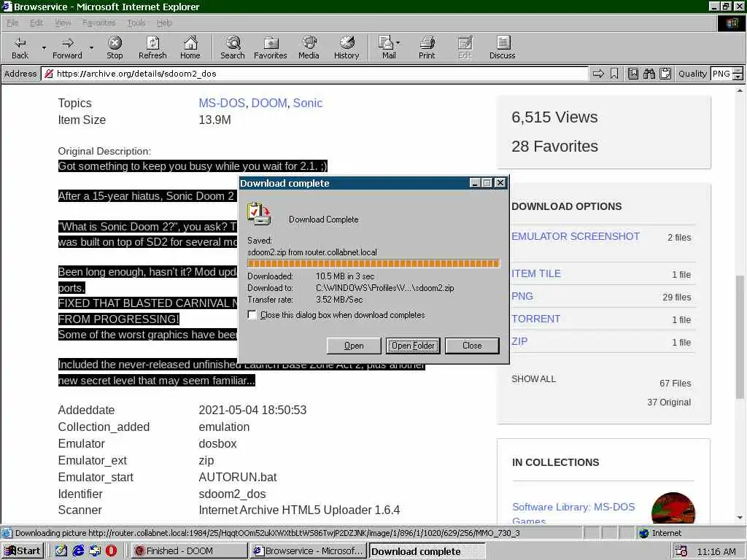The width and height of the screenshot is (747, 560).
Task: Click the Quality selector down arrow
Action: pyautogui.click(x=738, y=77)
